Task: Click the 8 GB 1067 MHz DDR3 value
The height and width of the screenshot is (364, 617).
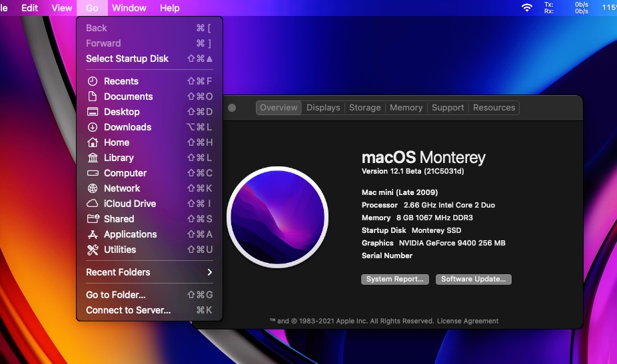Action: pyautogui.click(x=434, y=218)
